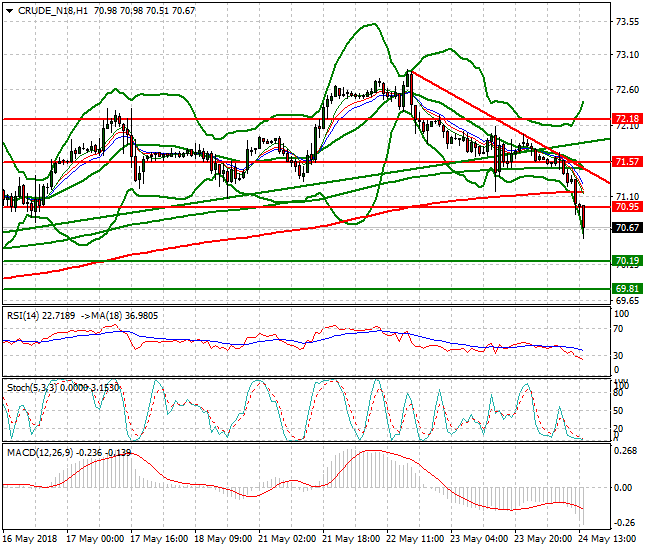Click the MACD(12,26,9) indicator label
The image size is (650, 550).
pos(40,453)
